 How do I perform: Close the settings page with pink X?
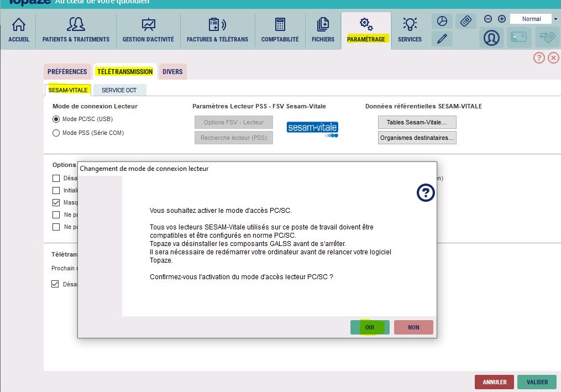pos(553,58)
